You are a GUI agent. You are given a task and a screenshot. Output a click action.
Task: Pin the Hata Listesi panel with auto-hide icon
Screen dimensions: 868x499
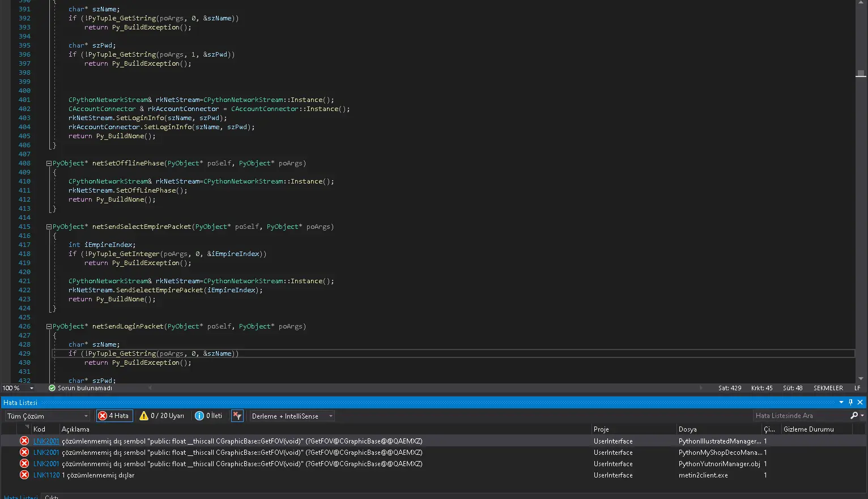click(x=850, y=402)
